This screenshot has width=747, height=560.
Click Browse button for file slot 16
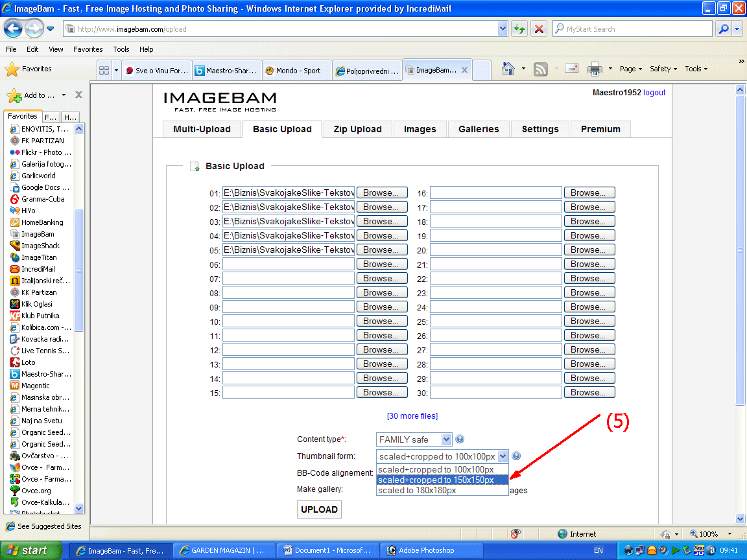click(590, 193)
